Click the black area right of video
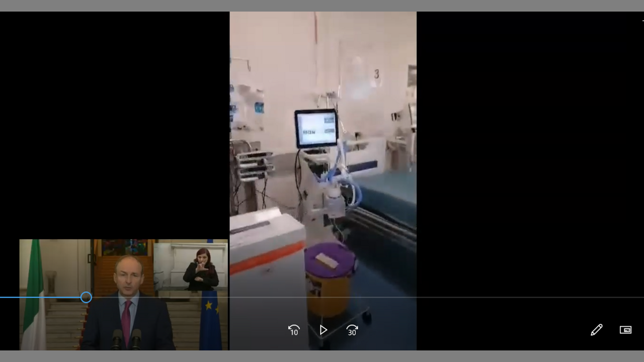Viewport: 644px width, 362px height. 528,151
